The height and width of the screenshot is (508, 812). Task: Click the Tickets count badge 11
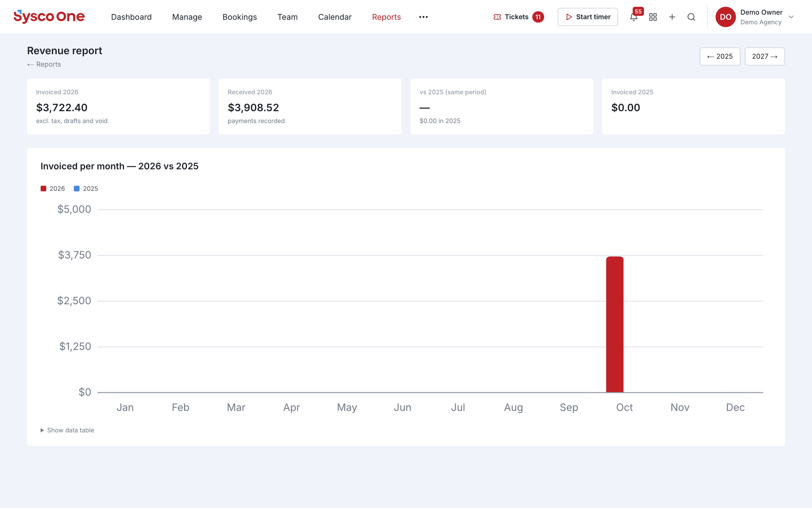(x=538, y=17)
